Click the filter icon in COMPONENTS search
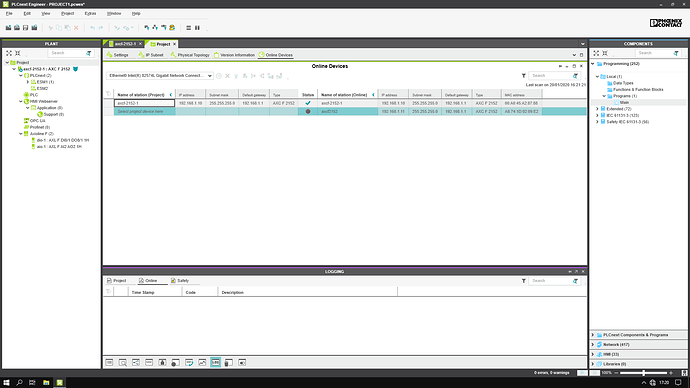 676,53
